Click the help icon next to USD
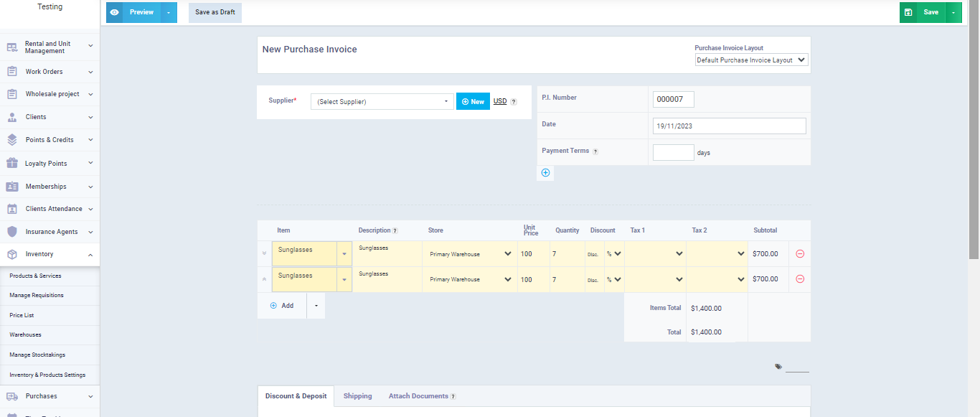Viewport: 980px width, 417px height. (x=514, y=102)
